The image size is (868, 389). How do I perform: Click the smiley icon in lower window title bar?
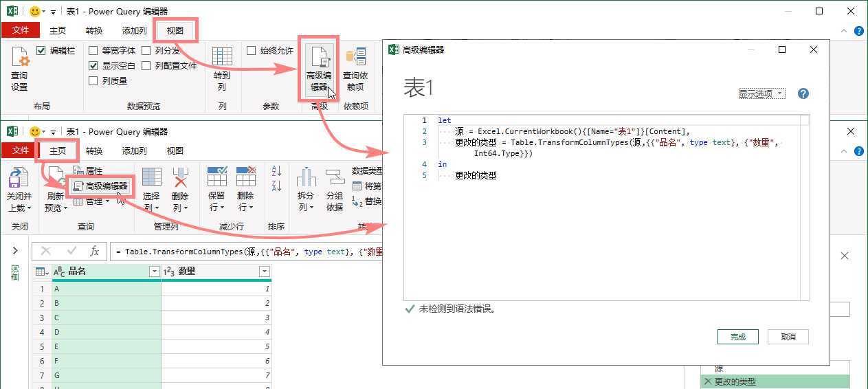pyautogui.click(x=34, y=131)
